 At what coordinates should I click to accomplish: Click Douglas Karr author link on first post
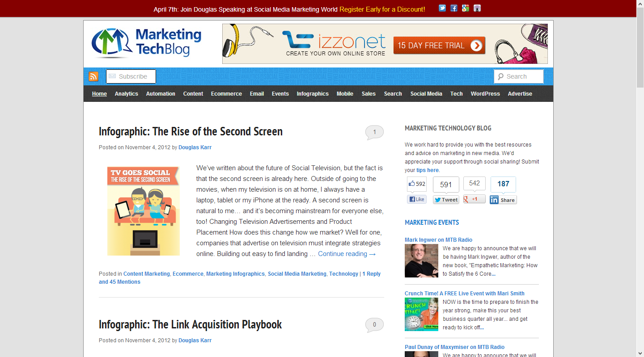tap(195, 147)
